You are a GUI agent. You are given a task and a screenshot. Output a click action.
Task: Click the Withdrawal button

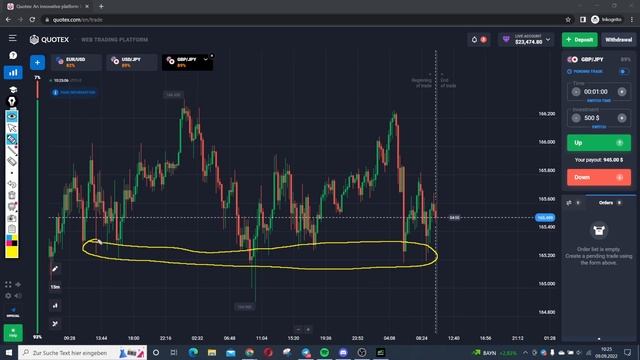[x=618, y=40]
